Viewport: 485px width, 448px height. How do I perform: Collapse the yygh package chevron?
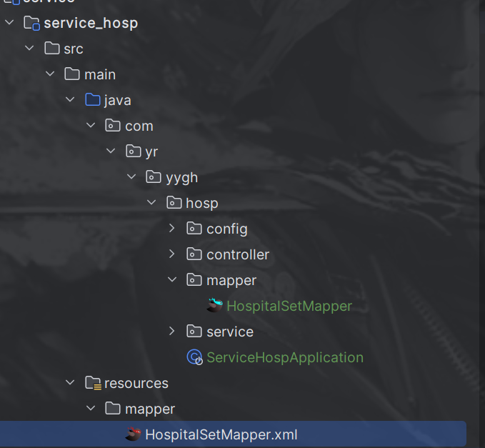[x=131, y=176]
